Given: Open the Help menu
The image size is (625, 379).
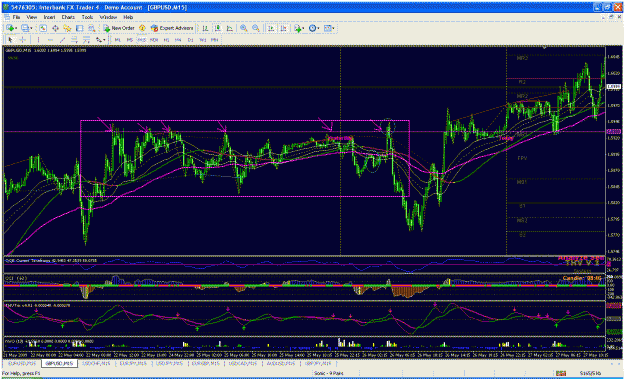Looking at the screenshot, I should point(128,18).
